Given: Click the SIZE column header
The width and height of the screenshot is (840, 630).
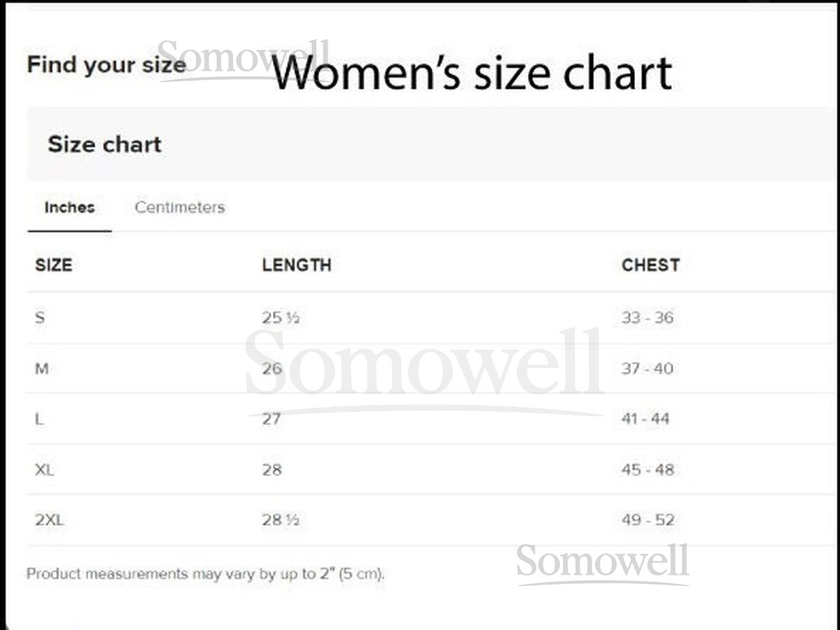Looking at the screenshot, I should tap(53, 265).
